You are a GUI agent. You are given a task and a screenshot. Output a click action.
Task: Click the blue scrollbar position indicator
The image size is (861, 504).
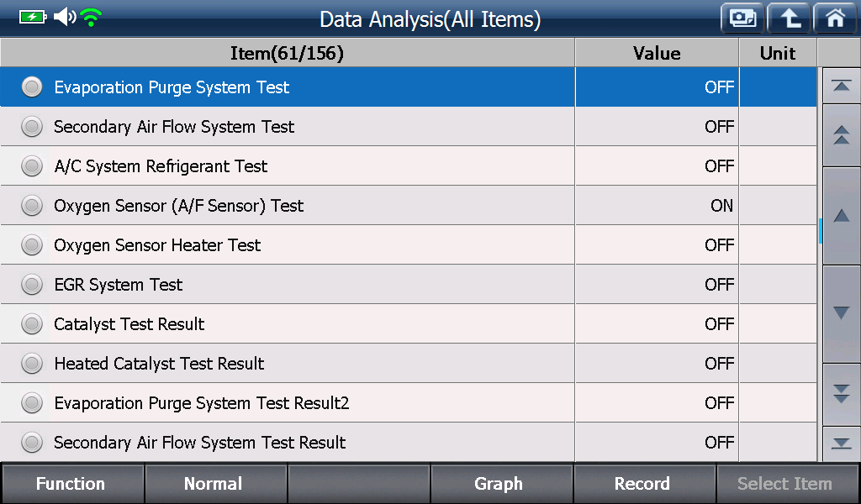click(x=821, y=231)
